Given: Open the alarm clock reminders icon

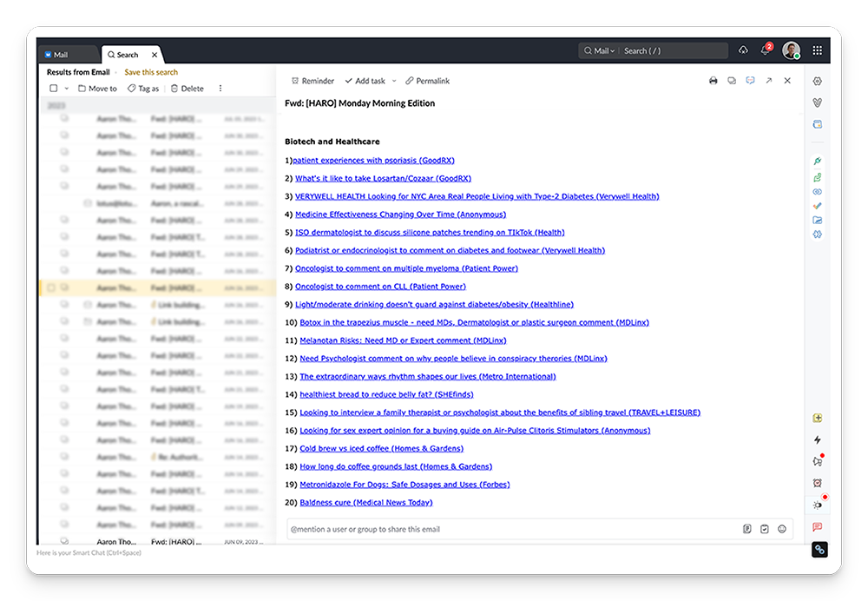Looking at the screenshot, I should click(817, 483).
